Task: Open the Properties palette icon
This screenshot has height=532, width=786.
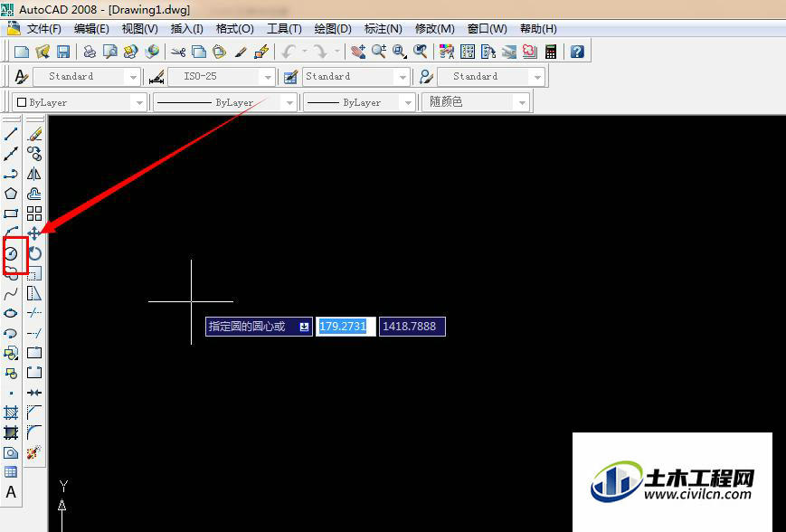Action: click(x=447, y=52)
